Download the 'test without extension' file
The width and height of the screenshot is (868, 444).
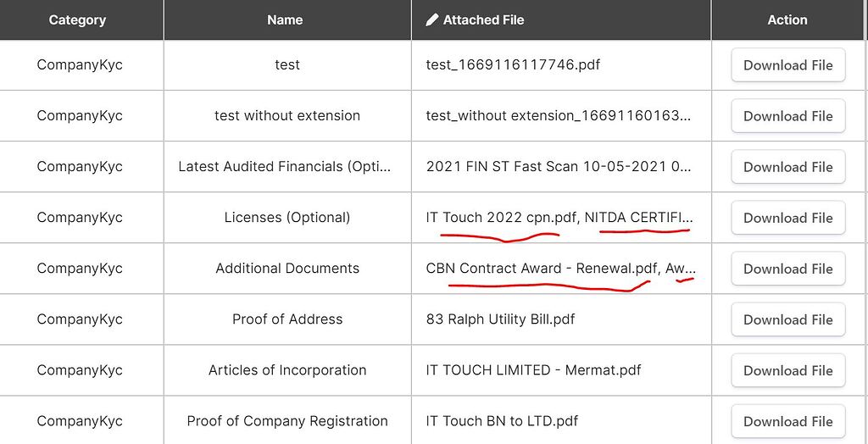[787, 116]
